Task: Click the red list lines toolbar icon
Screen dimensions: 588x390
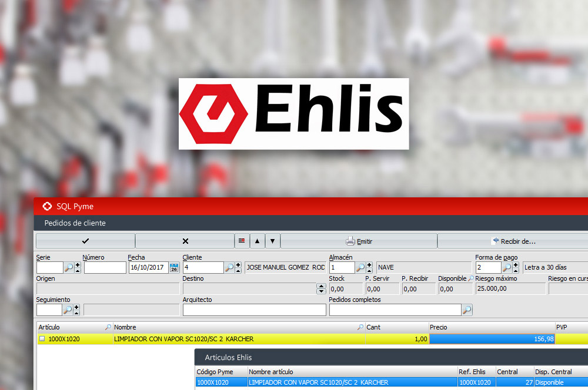Action: pos(241,241)
